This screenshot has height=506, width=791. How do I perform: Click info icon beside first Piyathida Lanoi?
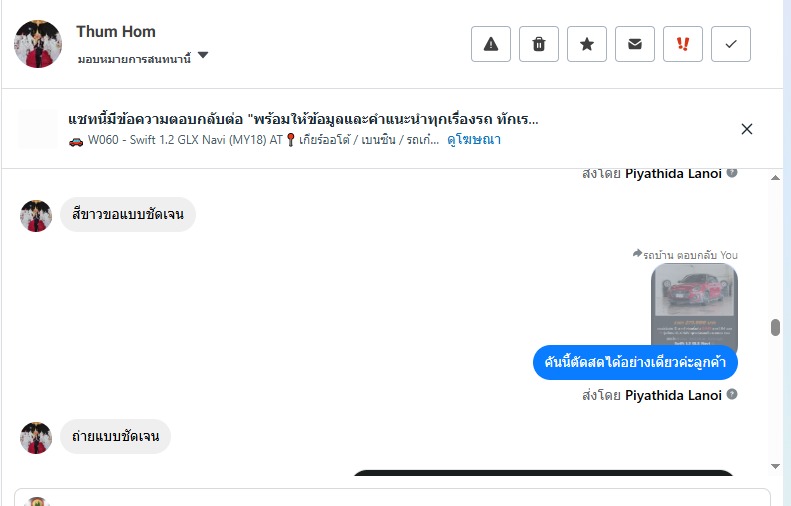coord(732,173)
